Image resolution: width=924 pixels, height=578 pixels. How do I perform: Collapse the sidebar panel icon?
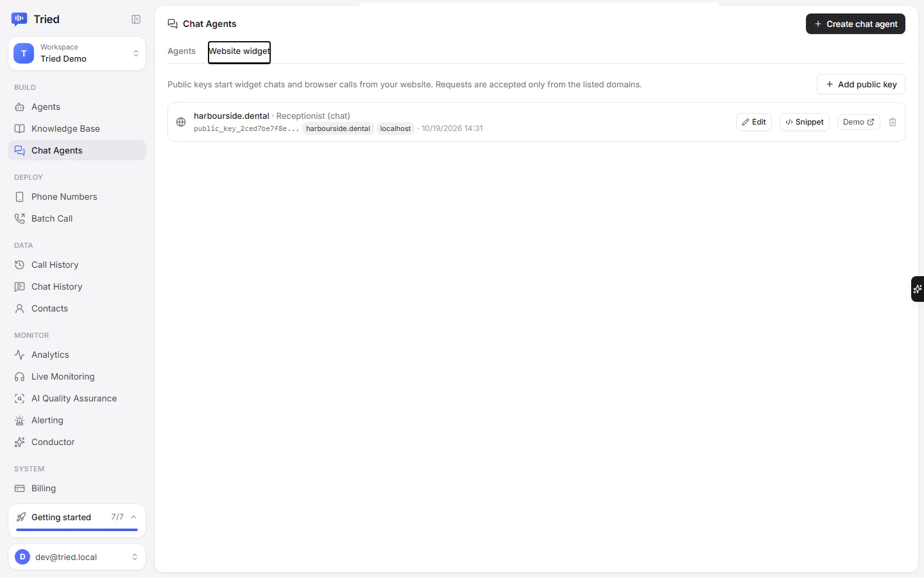[136, 19]
